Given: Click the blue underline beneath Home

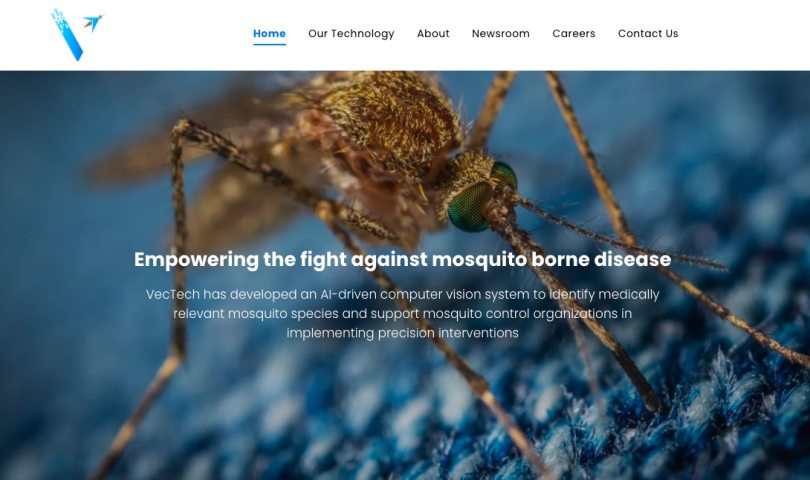Looking at the screenshot, I should [x=269, y=44].
